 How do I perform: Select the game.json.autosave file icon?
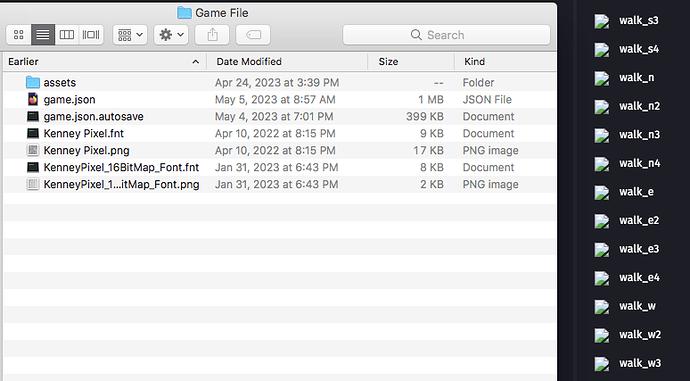click(x=33, y=117)
